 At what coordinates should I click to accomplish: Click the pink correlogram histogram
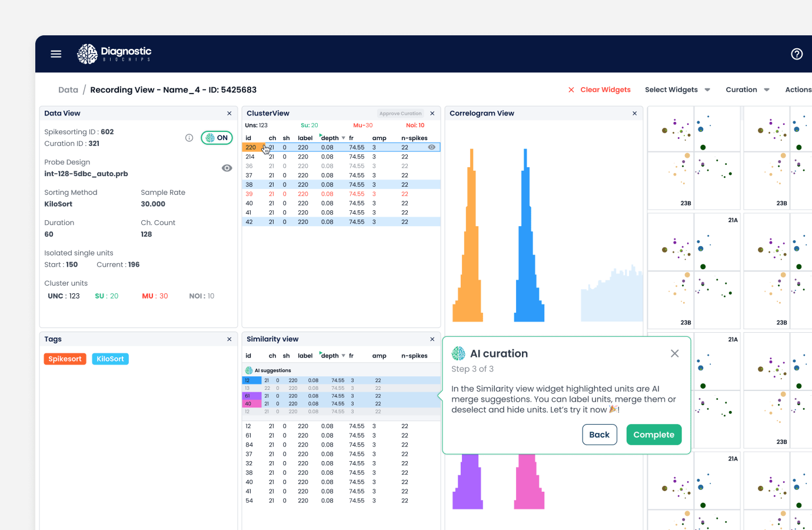[x=529, y=481]
